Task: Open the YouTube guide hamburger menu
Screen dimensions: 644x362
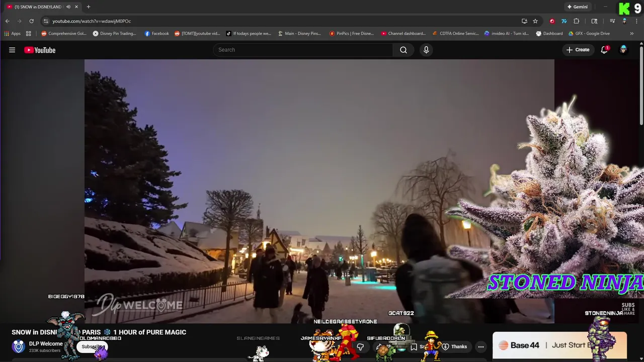Action: pyautogui.click(x=12, y=50)
